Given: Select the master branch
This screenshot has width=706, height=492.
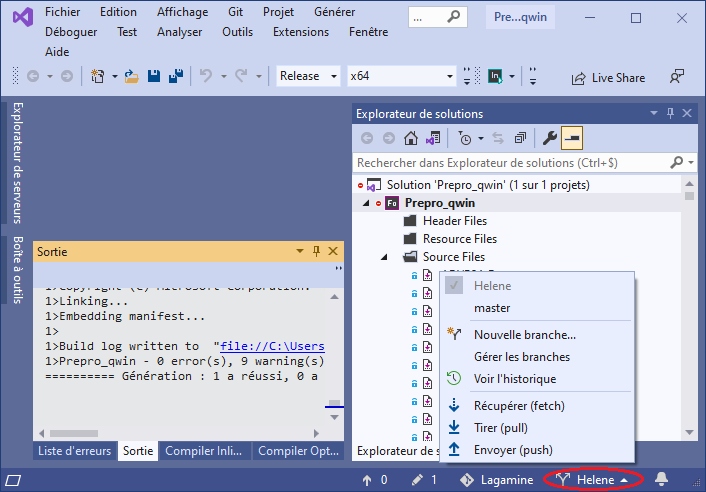Looking at the screenshot, I should click(x=492, y=308).
